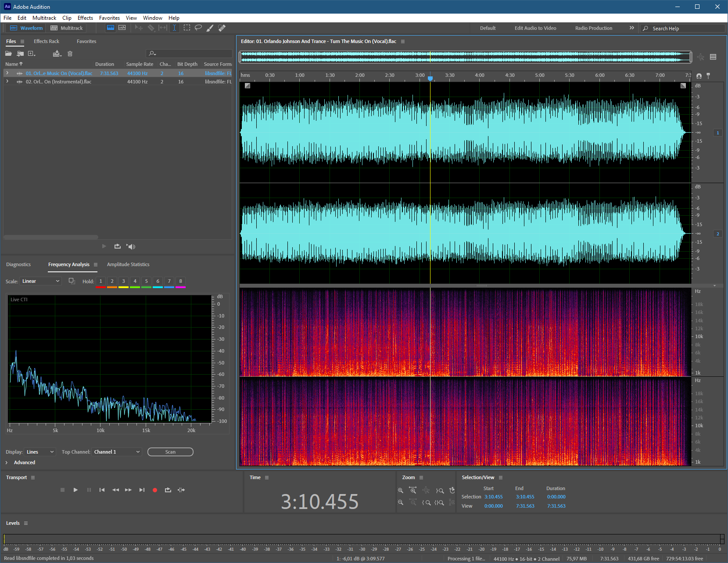The image size is (728, 563).
Task: Click the Selection Start time value
Action: click(493, 497)
